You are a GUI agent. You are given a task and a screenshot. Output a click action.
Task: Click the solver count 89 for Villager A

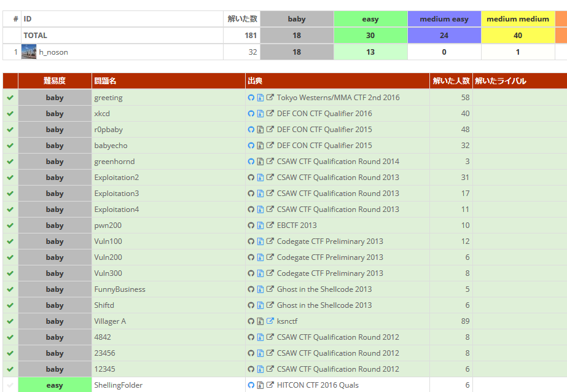point(465,321)
